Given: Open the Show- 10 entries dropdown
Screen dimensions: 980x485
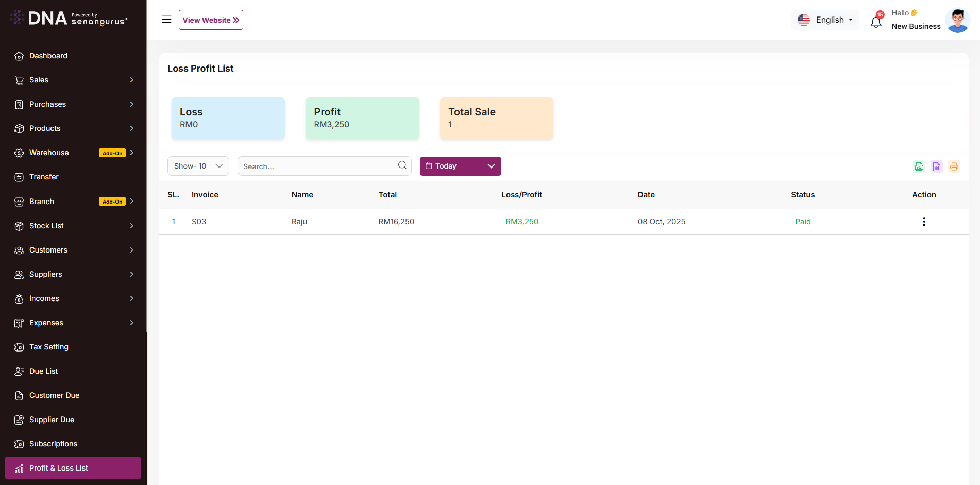Looking at the screenshot, I should (x=198, y=166).
